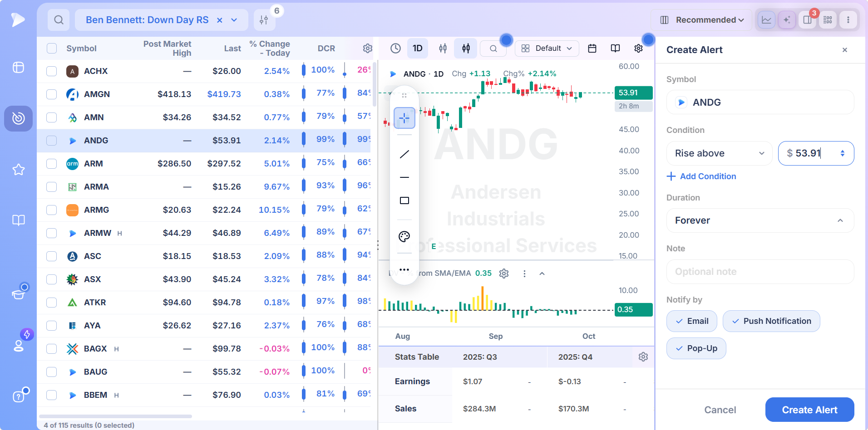Toggle the select-all checkbox in header
Image resolution: width=868 pixels, height=430 pixels.
pyautogui.click(x=52, y=49)
